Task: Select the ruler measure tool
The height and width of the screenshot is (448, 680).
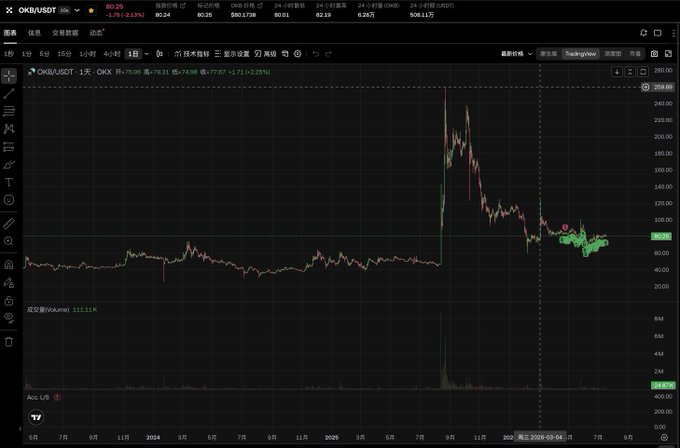Action: tap(9, 223)
